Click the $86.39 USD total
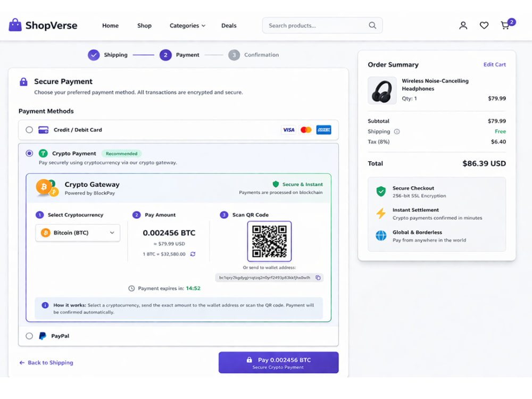 point(484,163)
